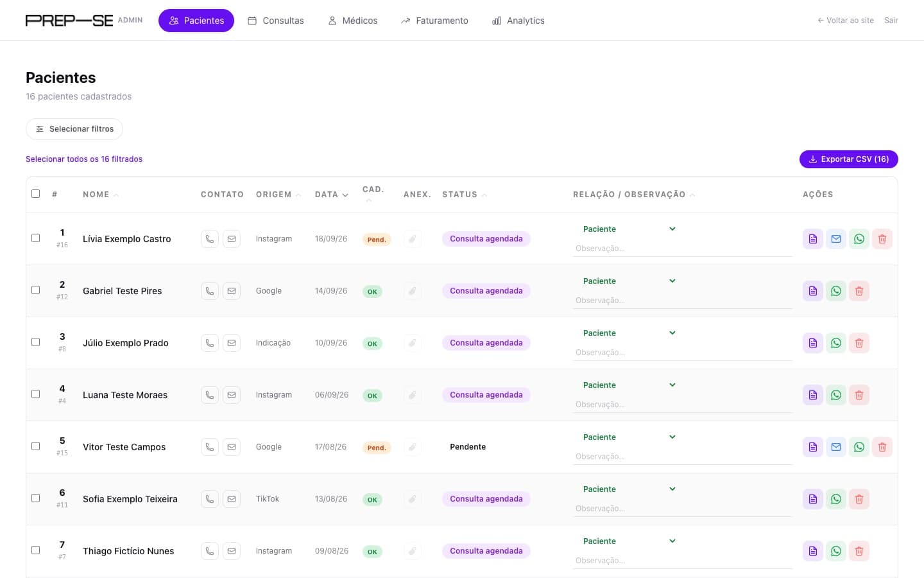Expand relation dropdown for Vitor Teste Campos

[629, 437]
